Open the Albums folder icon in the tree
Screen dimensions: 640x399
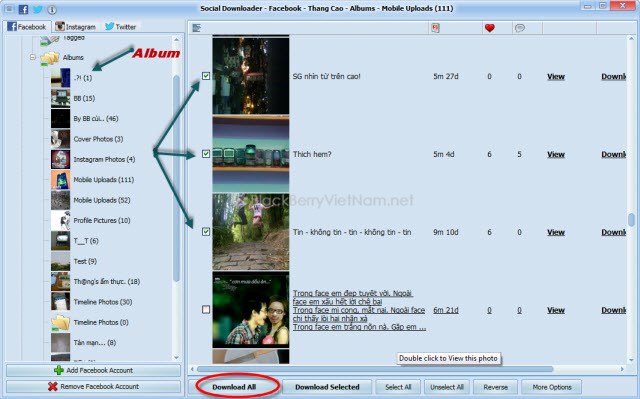[50, 58]
